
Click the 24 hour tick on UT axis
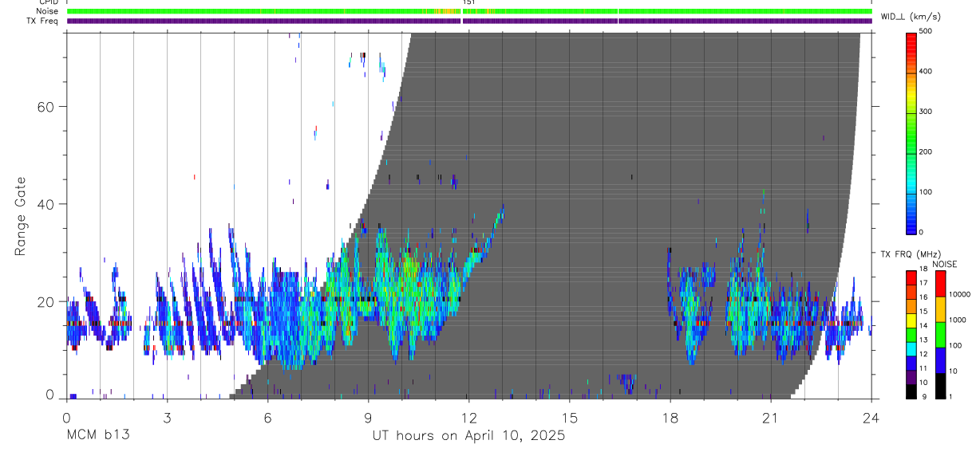pyautogui.click(x=871, y=417)
